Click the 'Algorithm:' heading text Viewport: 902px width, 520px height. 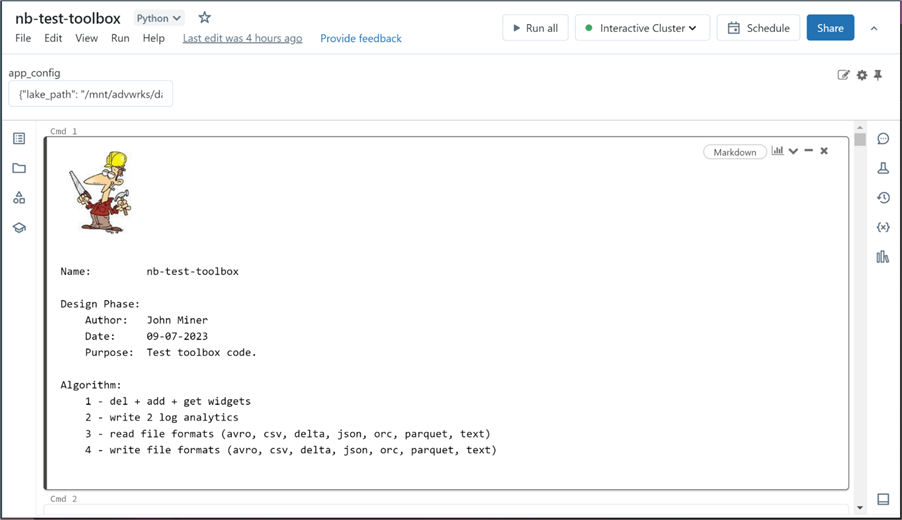point(91,385)
